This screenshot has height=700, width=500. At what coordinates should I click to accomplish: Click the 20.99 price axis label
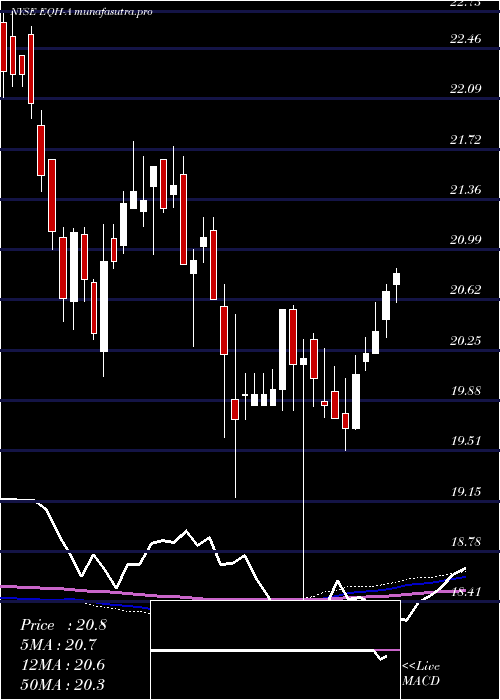[465, 240]
